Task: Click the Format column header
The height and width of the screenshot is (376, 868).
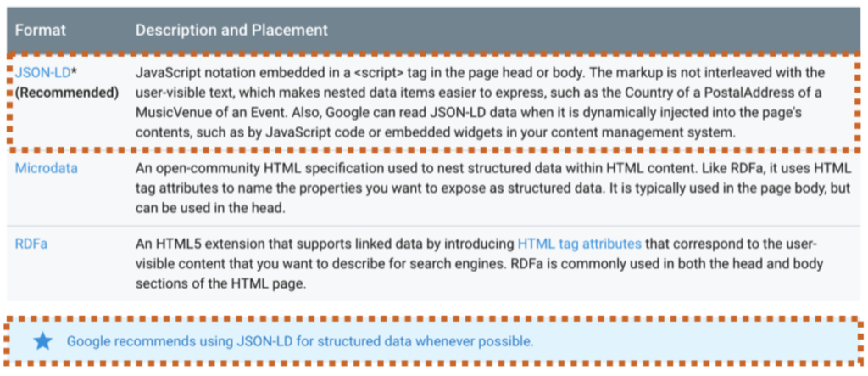Action: click(x=41, y=30)
